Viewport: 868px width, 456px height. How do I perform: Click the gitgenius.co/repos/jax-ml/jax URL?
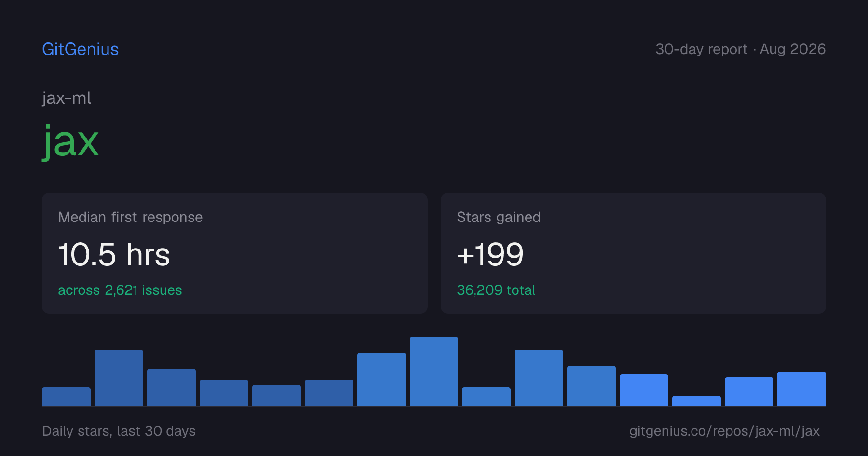click(x=724, y=431)
